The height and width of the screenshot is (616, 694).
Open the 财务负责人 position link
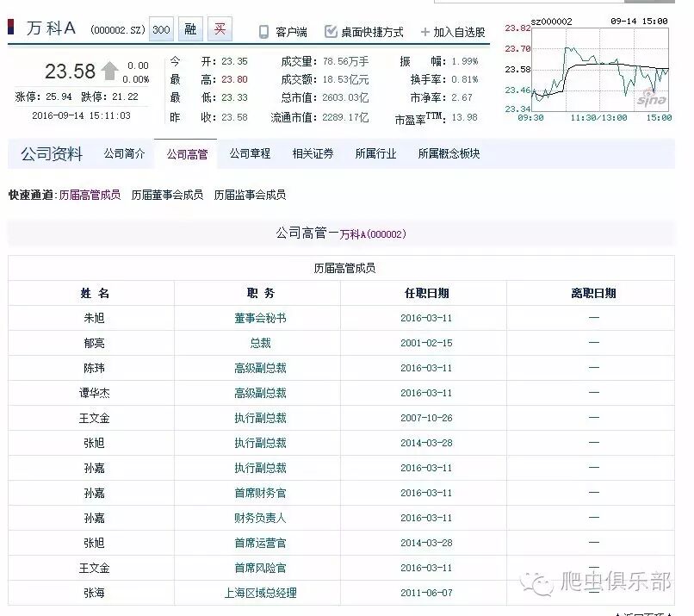pyautogui.click(x=260, y=518)
